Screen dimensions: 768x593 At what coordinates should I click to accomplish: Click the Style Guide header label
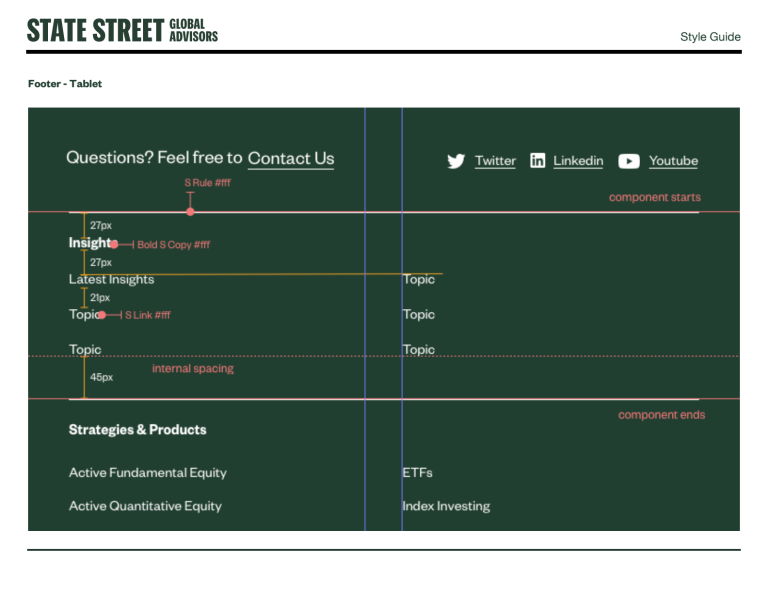tap(710, 37)
